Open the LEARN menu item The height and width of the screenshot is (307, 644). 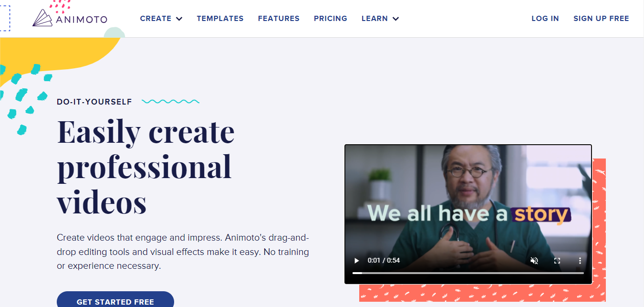click(x=374, y=19)
